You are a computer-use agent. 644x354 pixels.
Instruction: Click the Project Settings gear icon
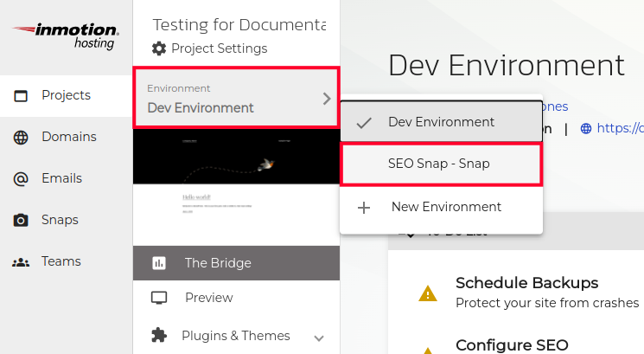click(x=159, y=48)
